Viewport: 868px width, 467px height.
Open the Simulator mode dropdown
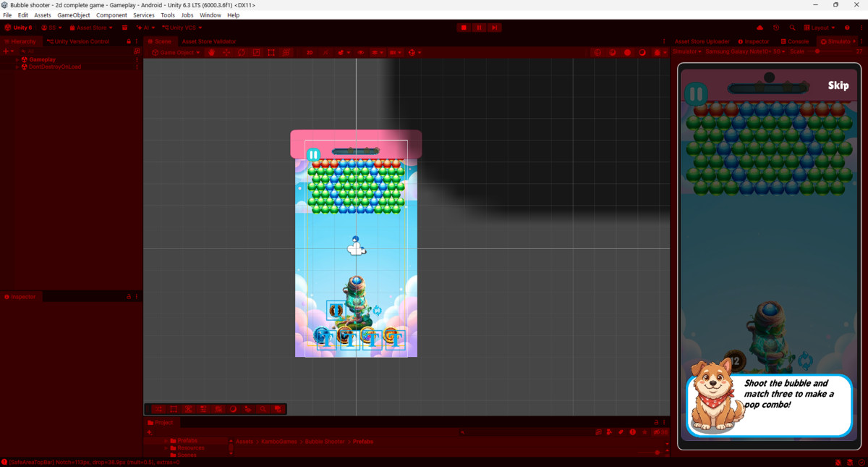coord(686,51)
